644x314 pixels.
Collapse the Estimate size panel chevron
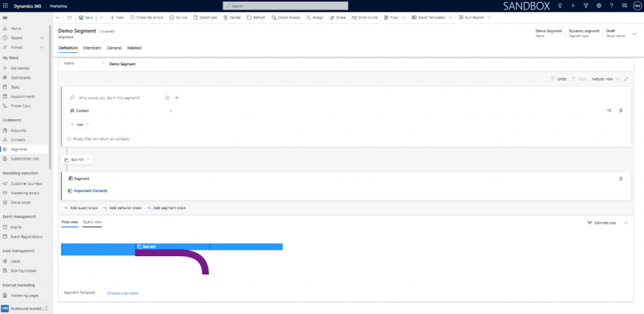pos(626,222)
